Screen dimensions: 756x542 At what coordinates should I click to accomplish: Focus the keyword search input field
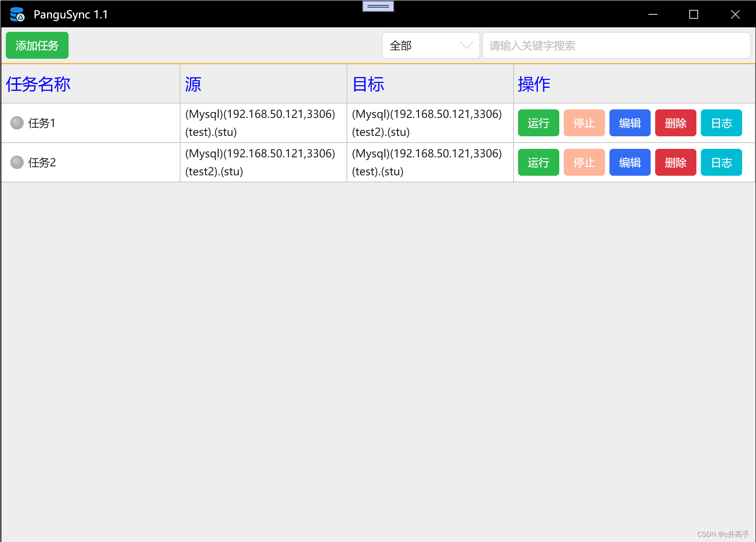(616, 45)
